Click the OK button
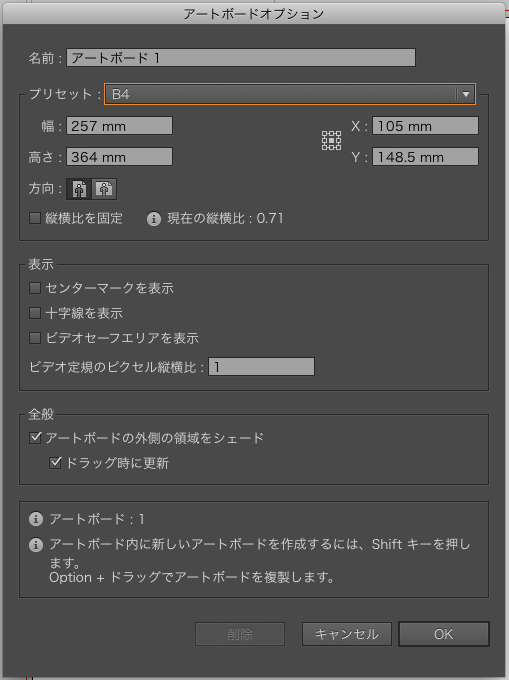Image resolution: width=509 pixels, height=680 pixels. pyautogui.click(x=444, y=634)
